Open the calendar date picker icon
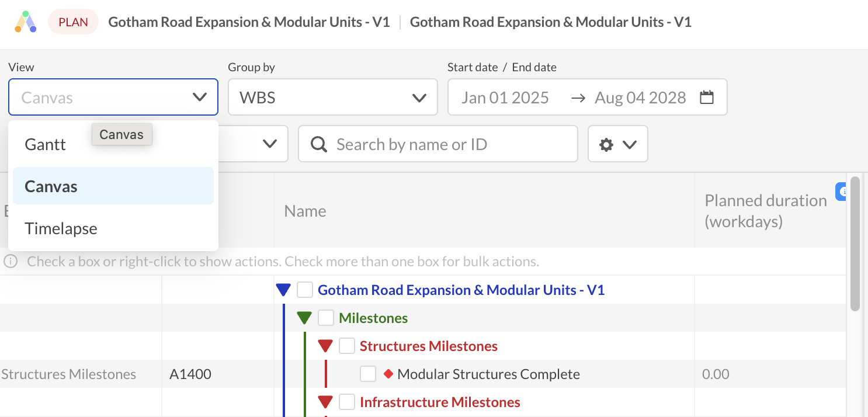 click(x=707, y=97)
